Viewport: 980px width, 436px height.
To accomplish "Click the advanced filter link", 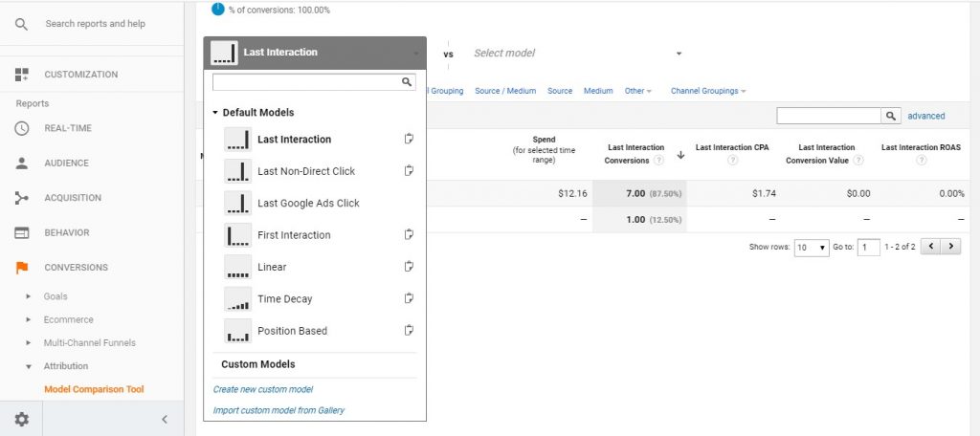I will 926,117.
